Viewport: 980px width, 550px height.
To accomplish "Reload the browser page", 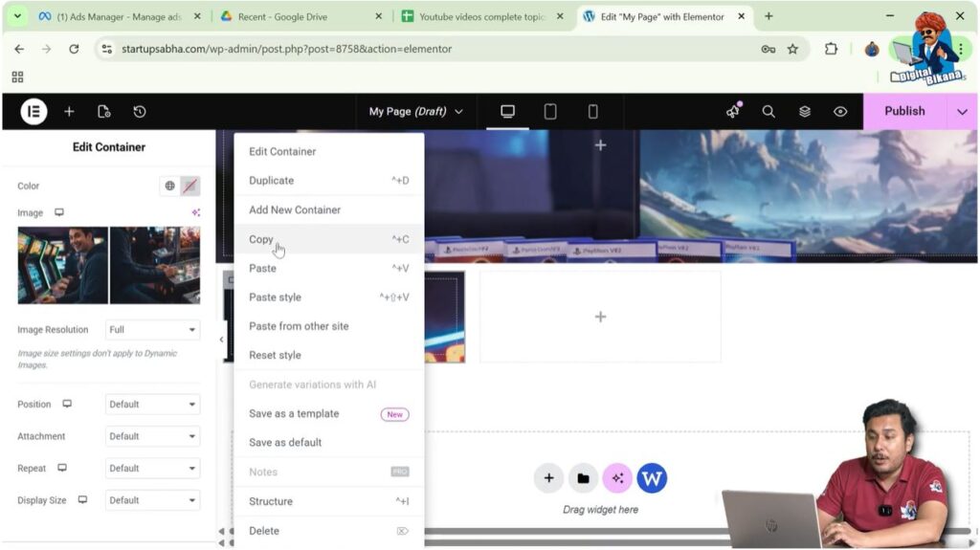I will (74, 49).
